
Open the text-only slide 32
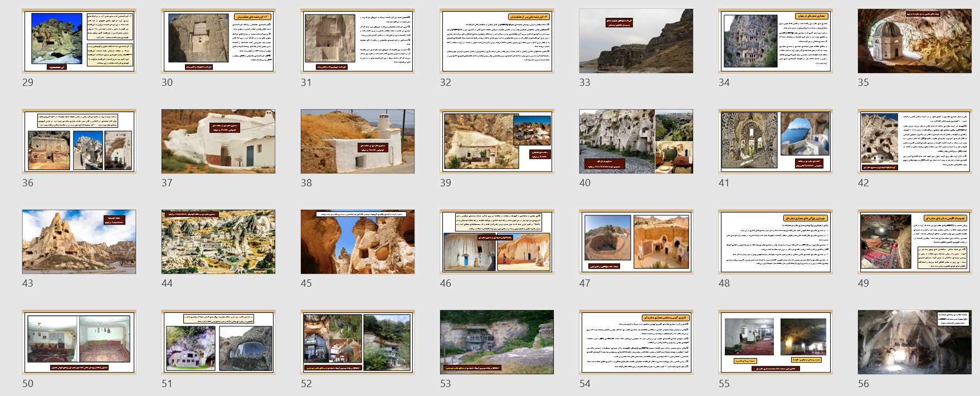[496, 41]
